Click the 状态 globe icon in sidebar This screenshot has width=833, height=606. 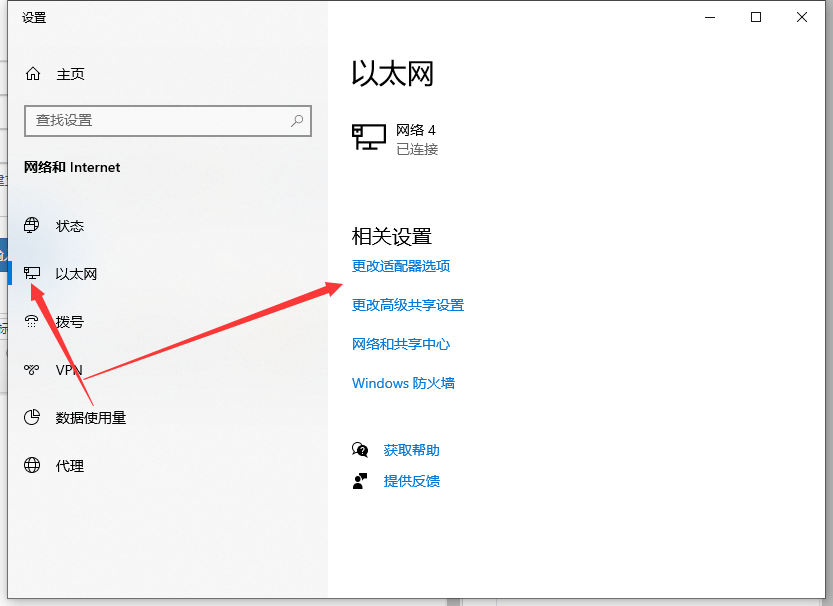pyautogui.click(x=33, y=226)
